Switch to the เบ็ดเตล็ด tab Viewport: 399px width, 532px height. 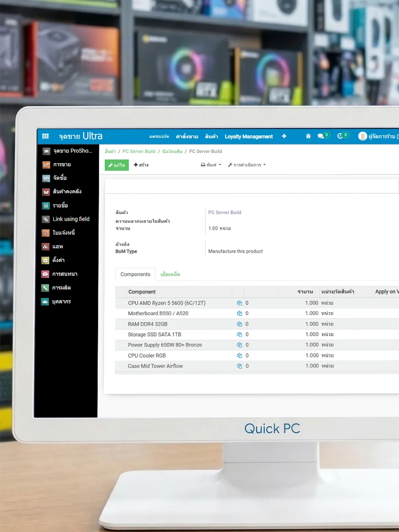point(170,274)
